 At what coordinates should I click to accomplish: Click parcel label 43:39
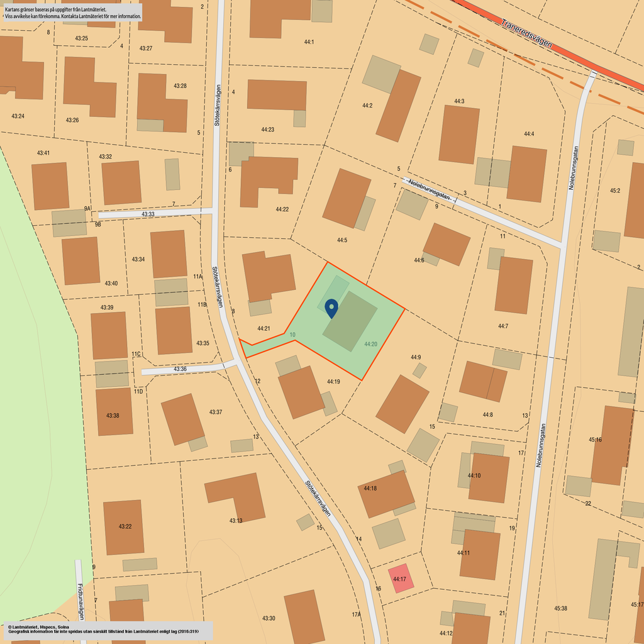coord(107,307)
